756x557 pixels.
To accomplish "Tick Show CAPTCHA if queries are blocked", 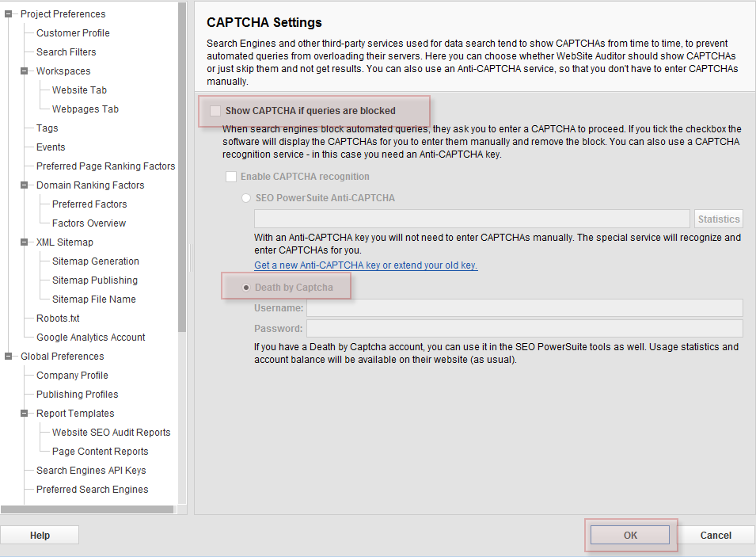I will click(215, 111).
